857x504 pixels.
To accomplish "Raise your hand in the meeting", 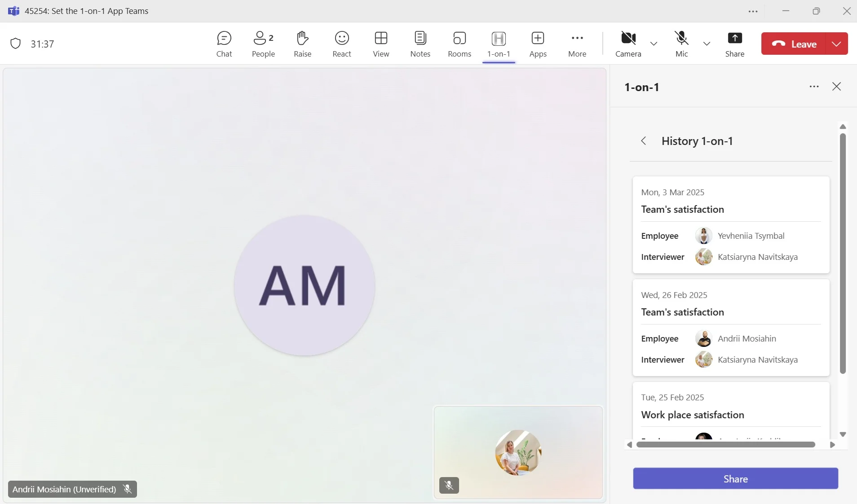I will 302,44.
